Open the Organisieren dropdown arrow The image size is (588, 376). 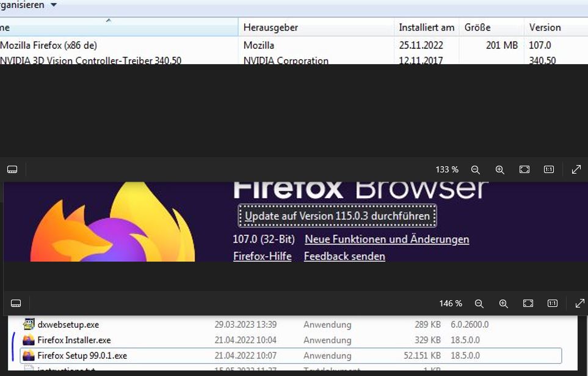[x=54, y=5]
